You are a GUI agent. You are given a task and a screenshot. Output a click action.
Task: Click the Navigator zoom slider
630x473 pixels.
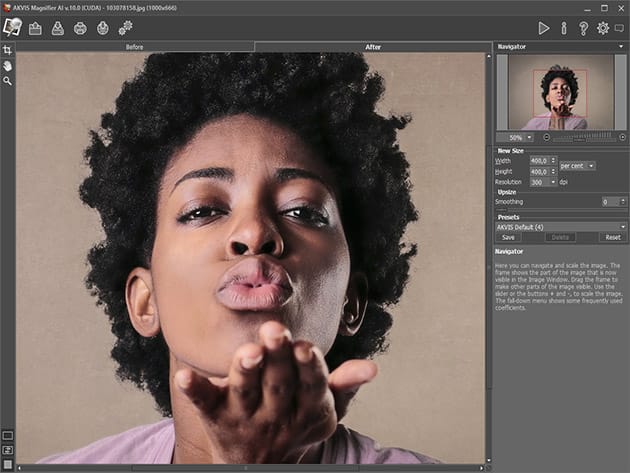pyautogui.click(x=582, y=137)
